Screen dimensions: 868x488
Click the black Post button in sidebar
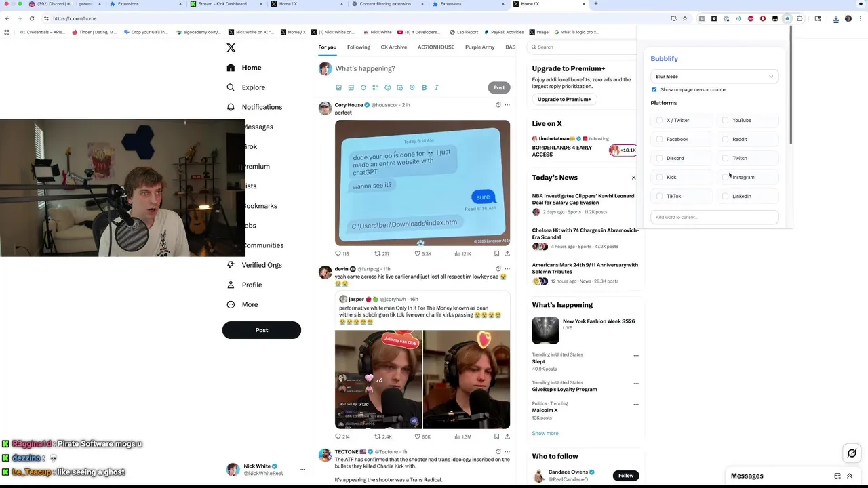click(x=262, y=330)
